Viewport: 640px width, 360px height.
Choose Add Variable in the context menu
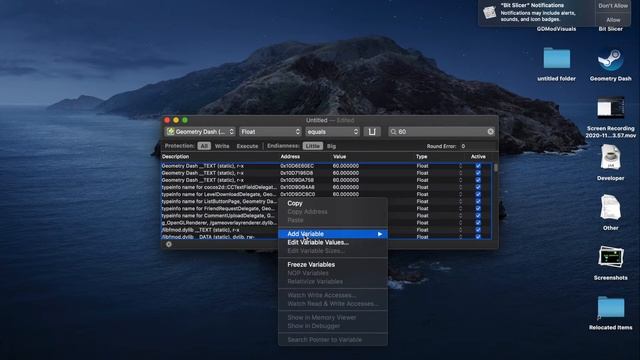[333, 234]
